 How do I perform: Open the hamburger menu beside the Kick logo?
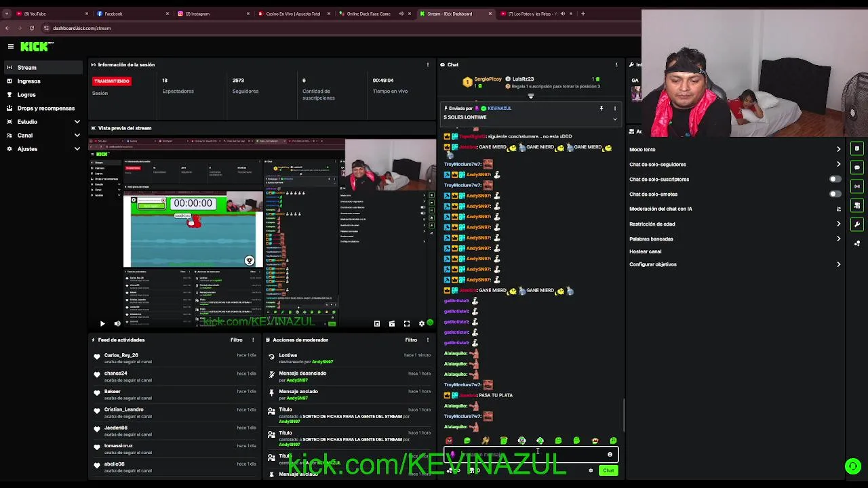(x=11, y=46)
